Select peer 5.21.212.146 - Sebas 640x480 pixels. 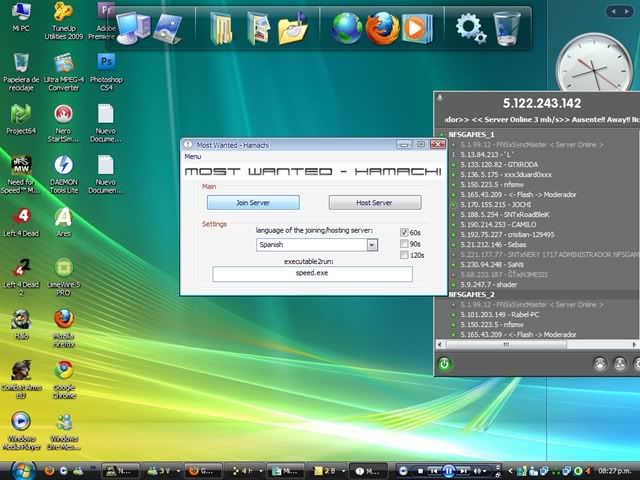coord(493,244)
